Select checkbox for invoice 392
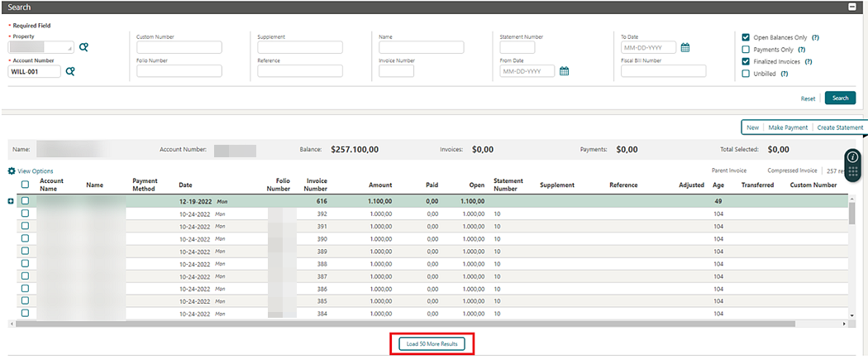Viewport: 868px width, 360px height. tap(25, 214)
